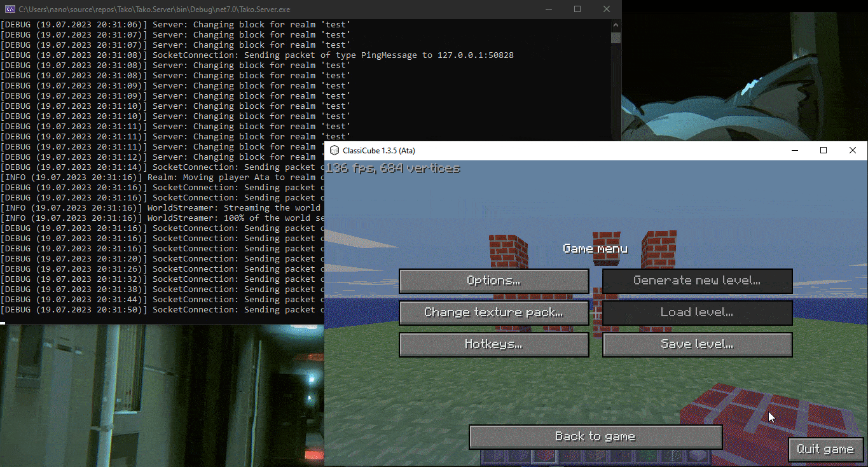Open the Options... menu in ClassiCube

(494, 281)
